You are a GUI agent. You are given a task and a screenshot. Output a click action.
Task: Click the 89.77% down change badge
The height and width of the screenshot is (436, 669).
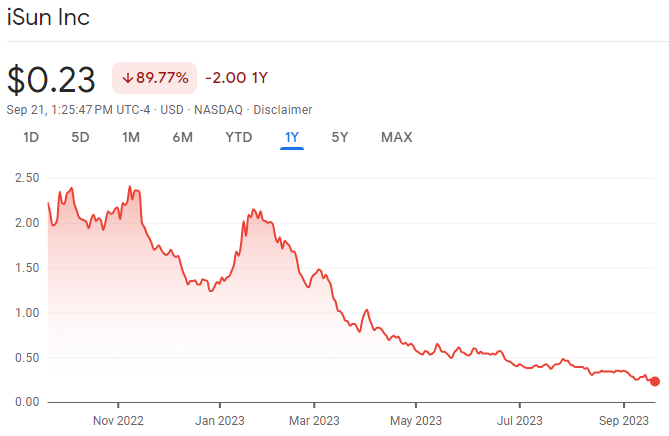pyautogui.click(x=154, y=78)
